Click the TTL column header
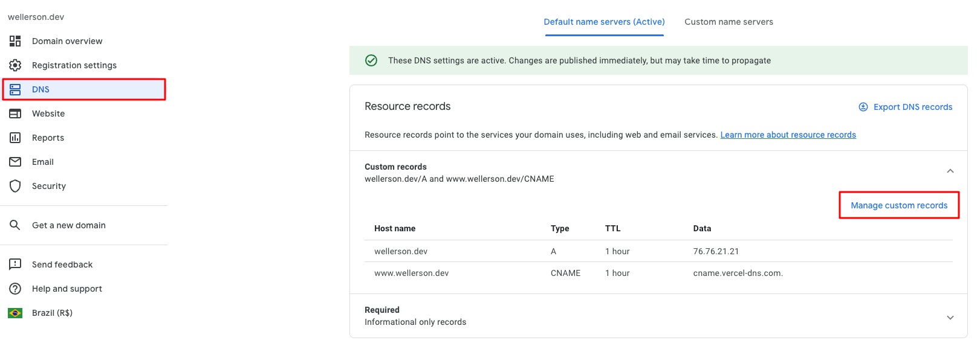Viewport: 980px width, 346px height. coord(612,228)
